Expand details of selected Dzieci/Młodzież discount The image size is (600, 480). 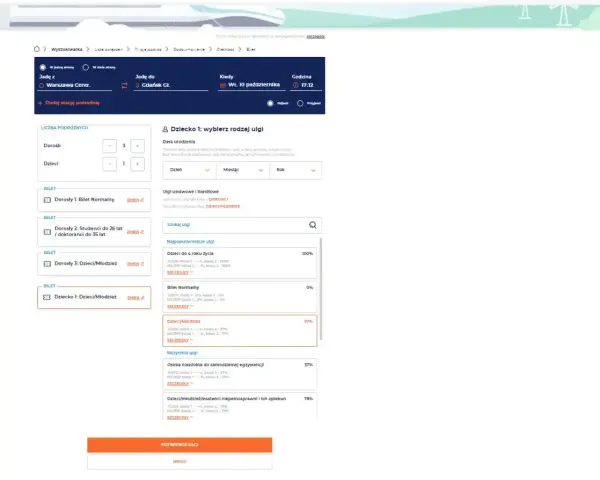pos(180,340)
